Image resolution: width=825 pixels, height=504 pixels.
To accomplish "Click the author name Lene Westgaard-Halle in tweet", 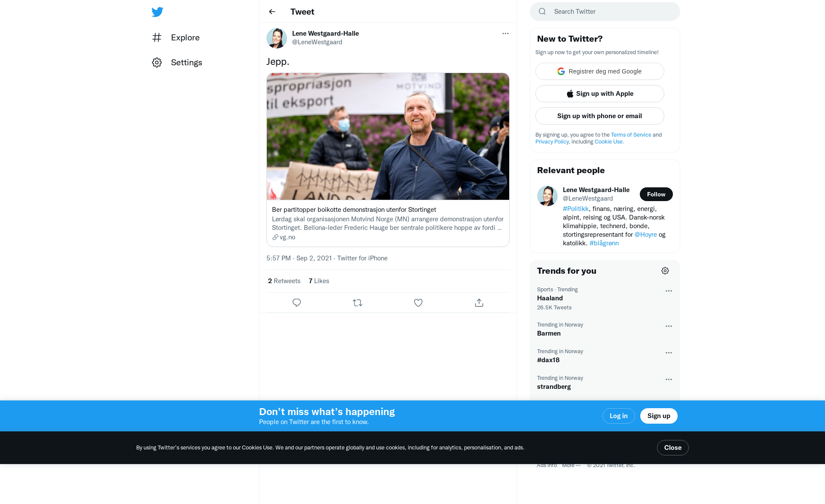I will [x=325, y=34].
